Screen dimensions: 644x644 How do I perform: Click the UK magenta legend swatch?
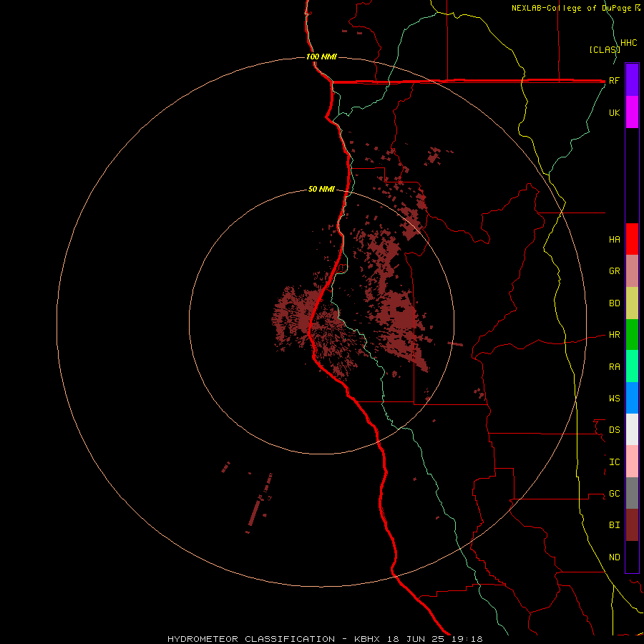[632, 112]
